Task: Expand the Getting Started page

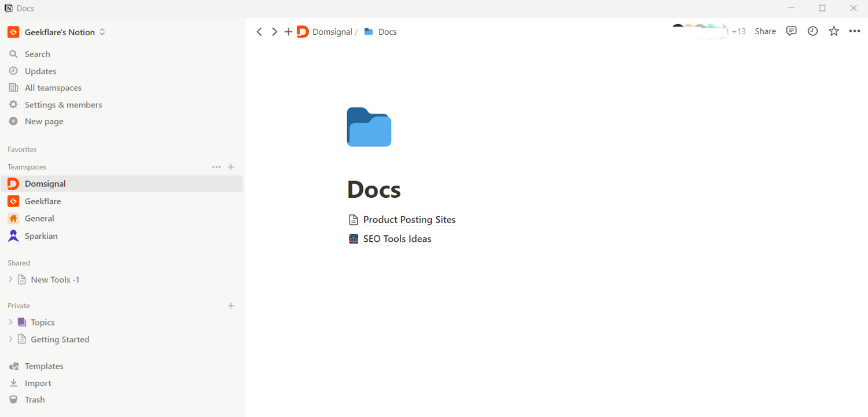Action: 10,339
